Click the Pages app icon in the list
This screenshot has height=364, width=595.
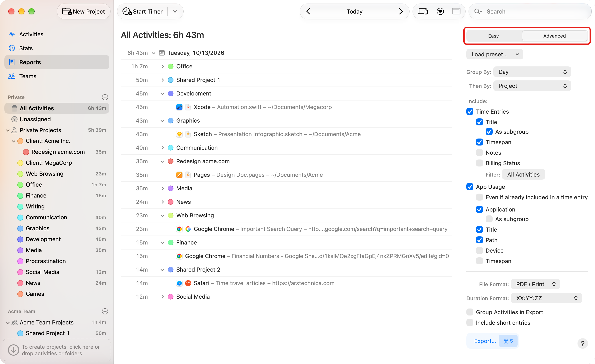coord(179,175)
